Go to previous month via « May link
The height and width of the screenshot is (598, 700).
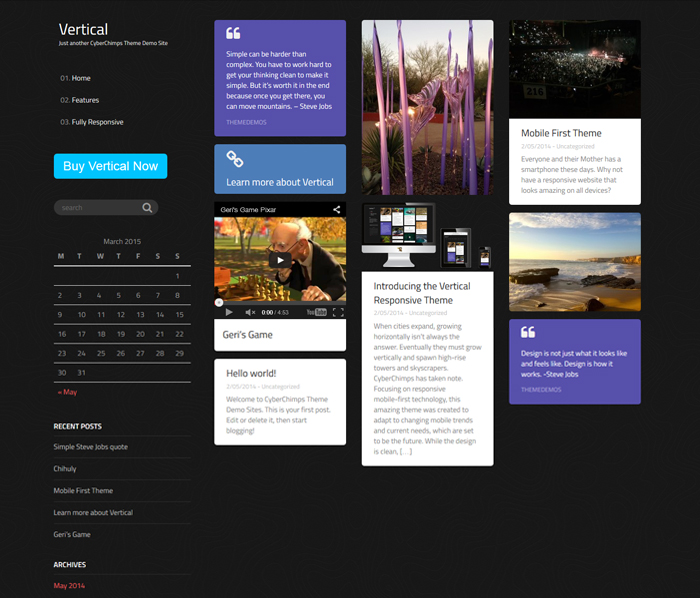point(67,392)
